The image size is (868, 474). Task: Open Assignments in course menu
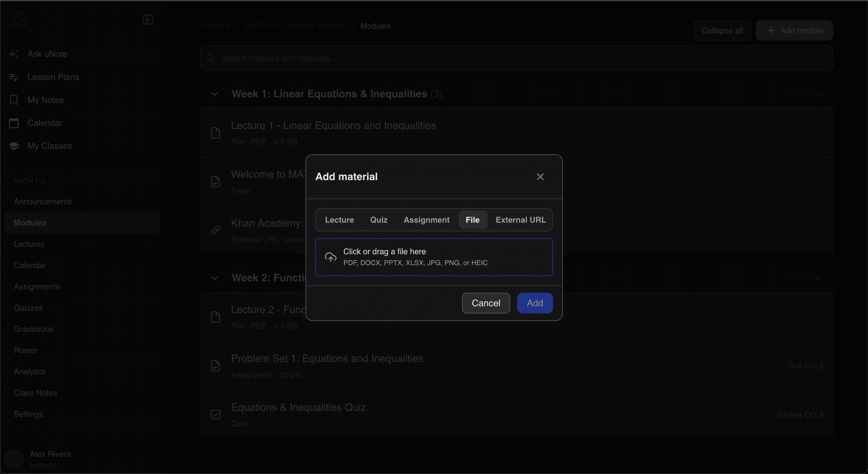pos(37,287)
